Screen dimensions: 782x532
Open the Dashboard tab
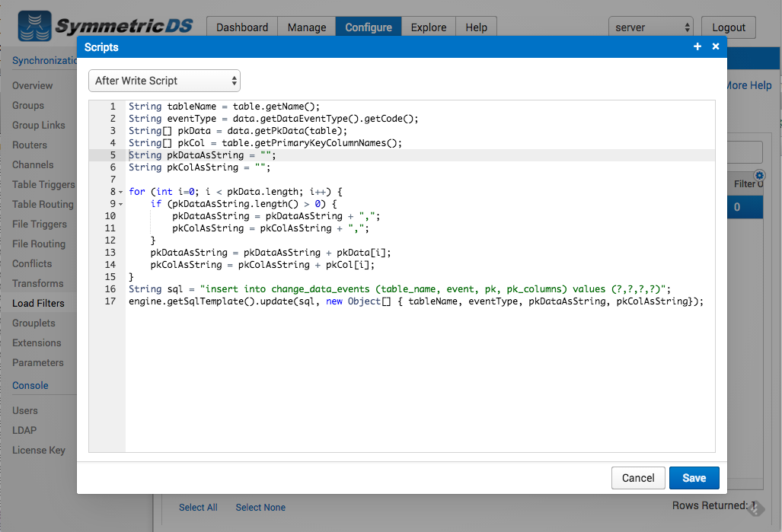pyautogui.click(x=242, y=27)
